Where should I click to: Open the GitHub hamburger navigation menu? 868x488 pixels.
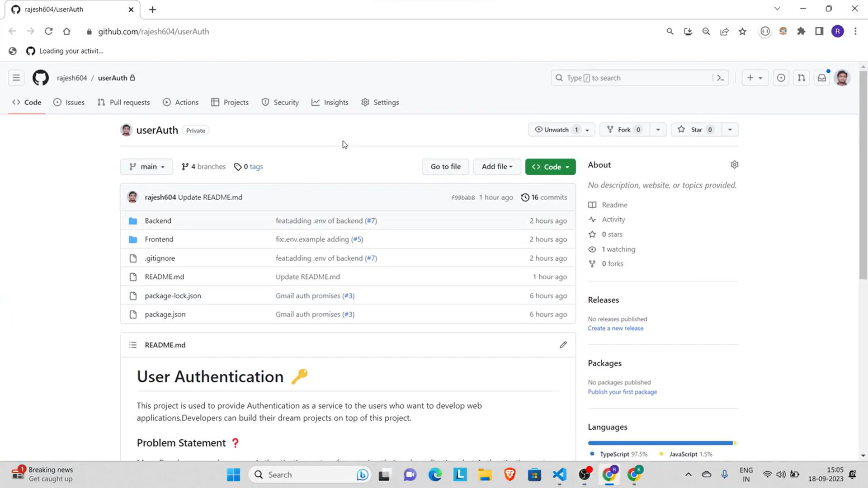16,78
